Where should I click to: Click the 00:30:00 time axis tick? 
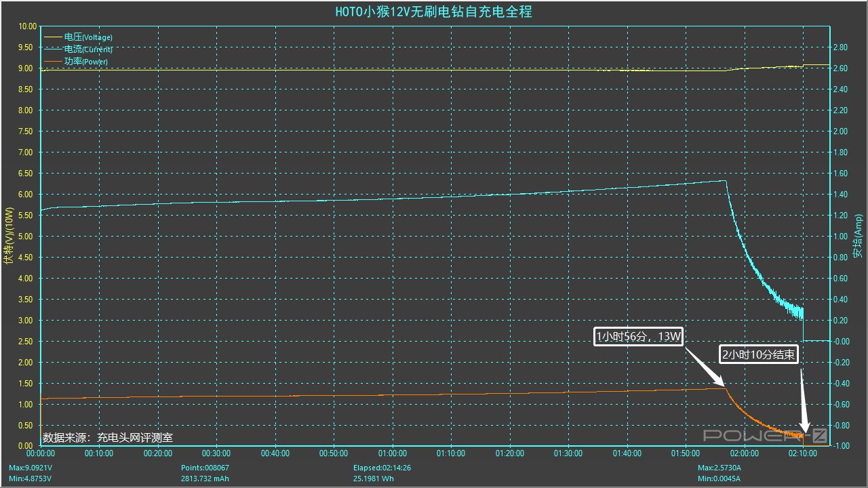tap(216, 453)
